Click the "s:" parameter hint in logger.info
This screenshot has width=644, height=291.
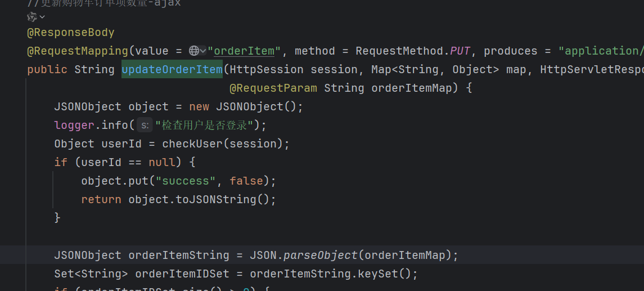145,125
